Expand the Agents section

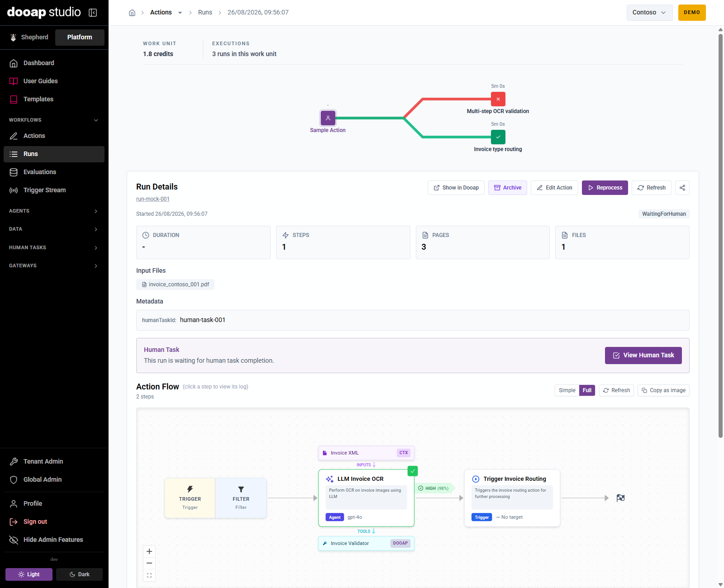(x=54, y=211)
